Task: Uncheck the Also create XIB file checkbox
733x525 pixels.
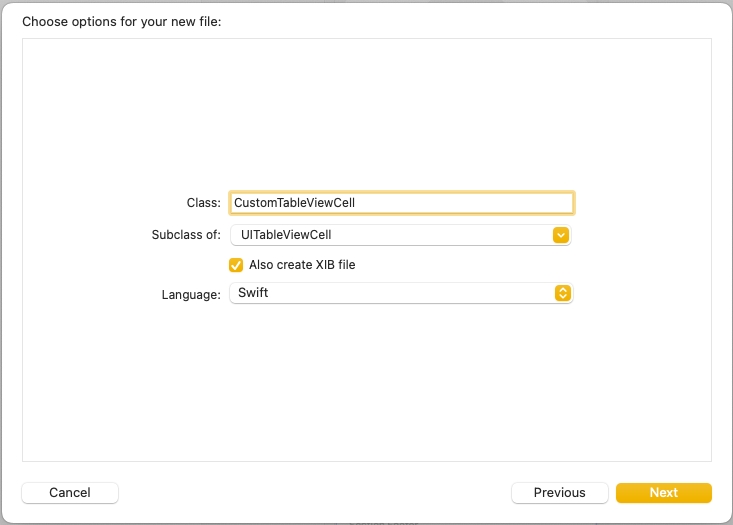Action: click(236, 265)
